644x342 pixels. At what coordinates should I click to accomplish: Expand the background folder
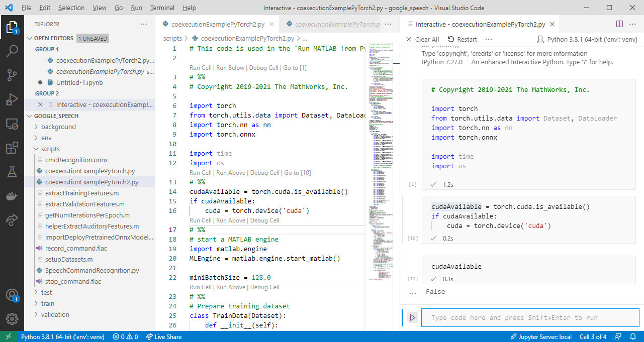click(x=58, y=127)
